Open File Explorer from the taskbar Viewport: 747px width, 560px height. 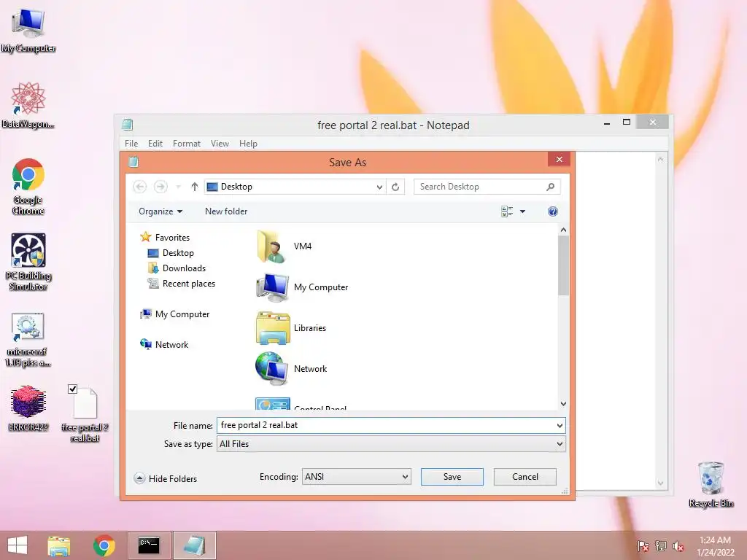[58, 545]
